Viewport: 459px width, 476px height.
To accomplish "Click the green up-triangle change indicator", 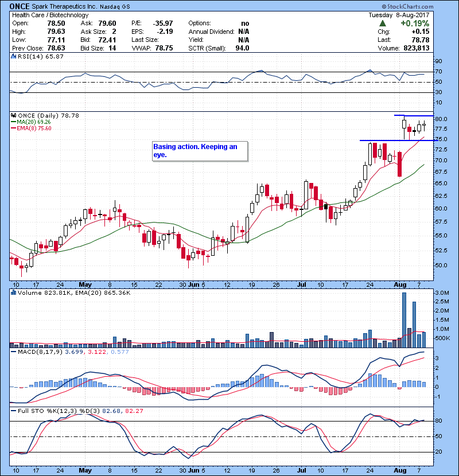I will point(383,23).
